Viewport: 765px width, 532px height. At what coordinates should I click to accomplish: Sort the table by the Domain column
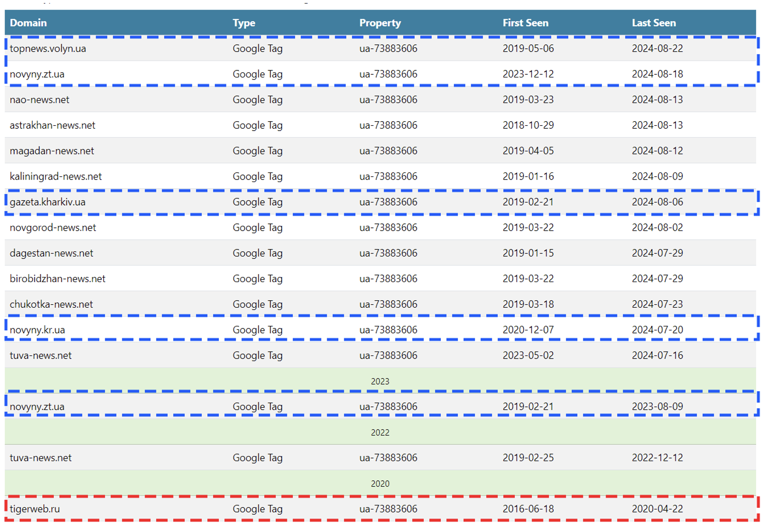[28, 23]
